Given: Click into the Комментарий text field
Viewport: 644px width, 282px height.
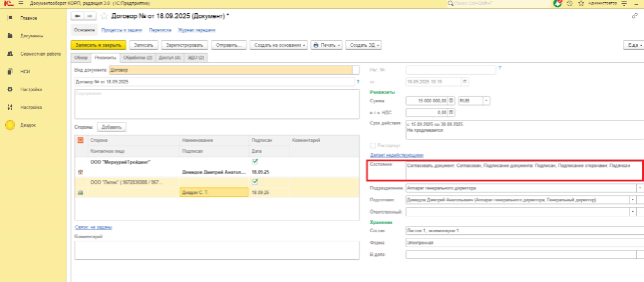Looking at the screenshot, I should coord(217,250).
